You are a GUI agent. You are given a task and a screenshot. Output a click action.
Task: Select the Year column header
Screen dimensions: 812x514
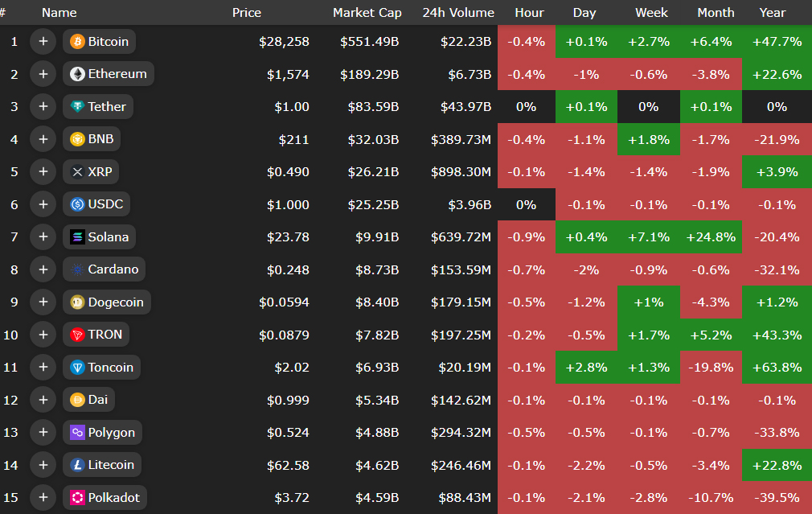773,13
